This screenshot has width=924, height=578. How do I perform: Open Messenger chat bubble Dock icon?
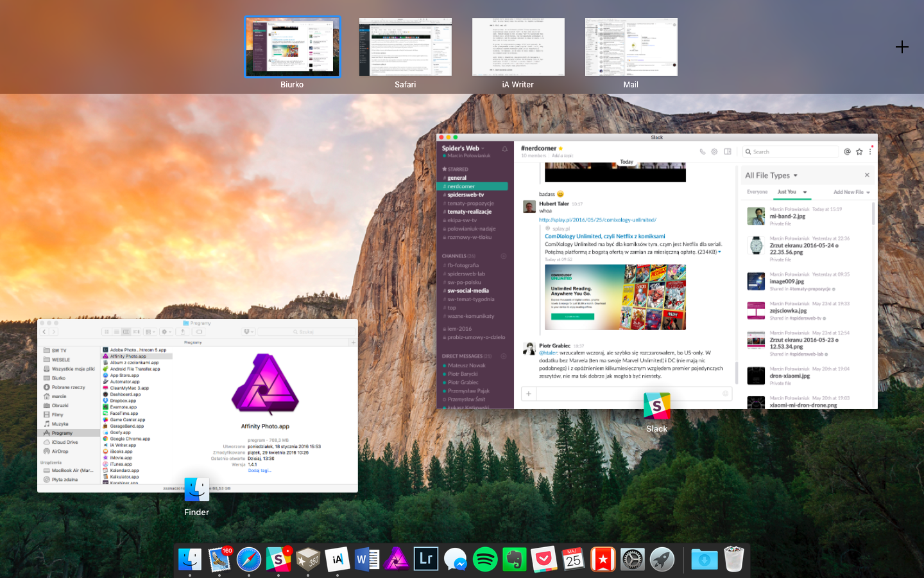click(x=456, y=559)
